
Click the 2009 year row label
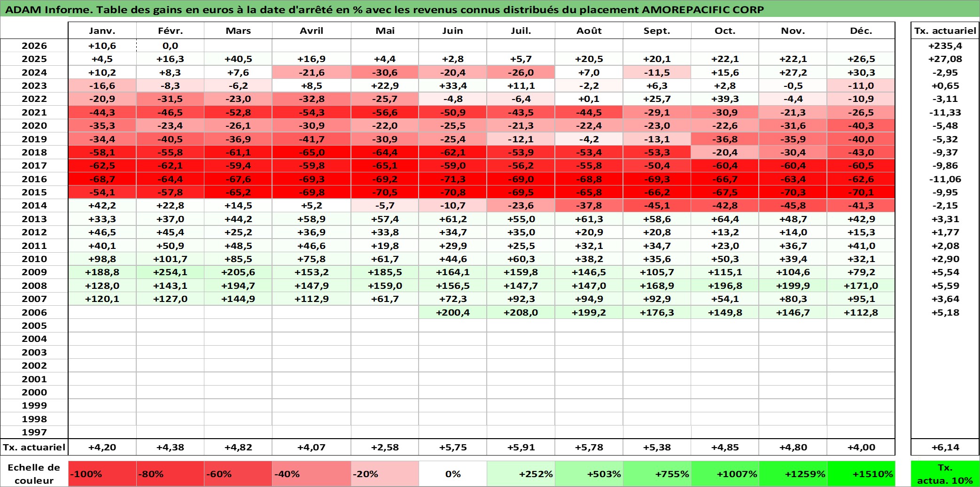point(34,272)
